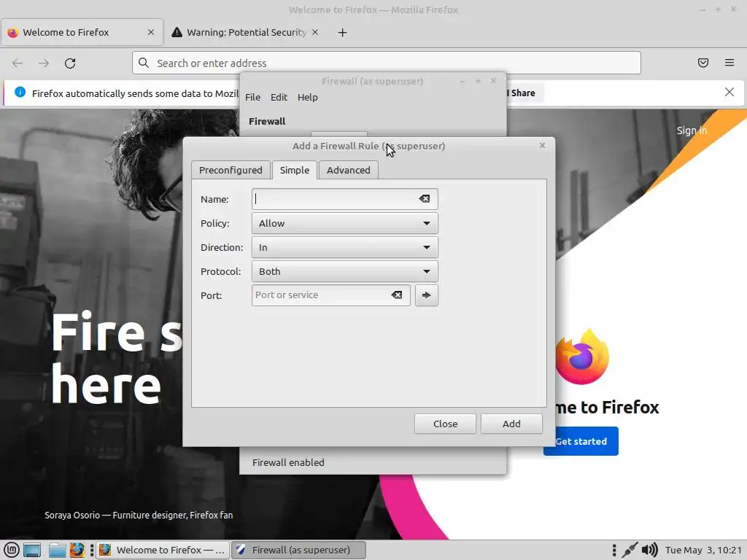Click the Firefox logo on welcome page
The image size is (747, 560).
click(x=581, y=357)
